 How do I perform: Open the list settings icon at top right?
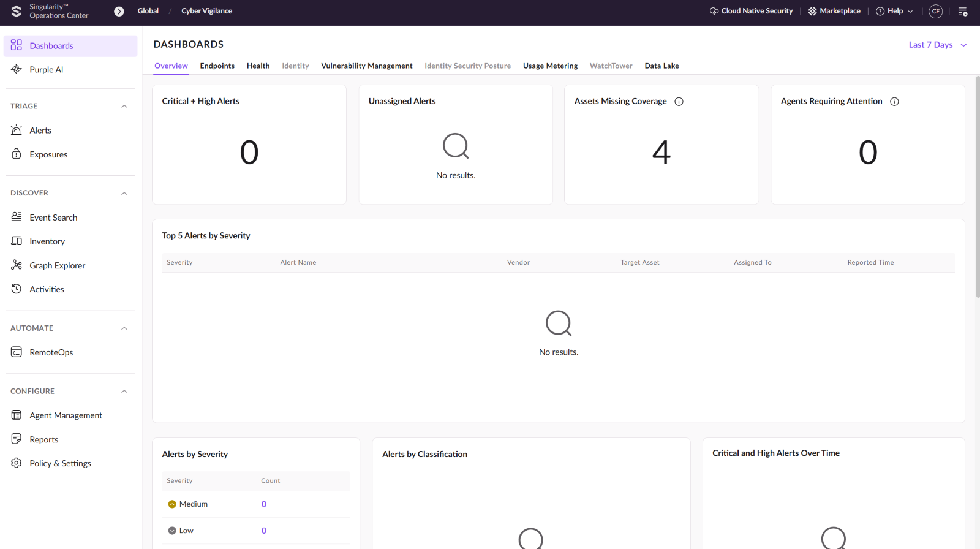coord(963,12)
